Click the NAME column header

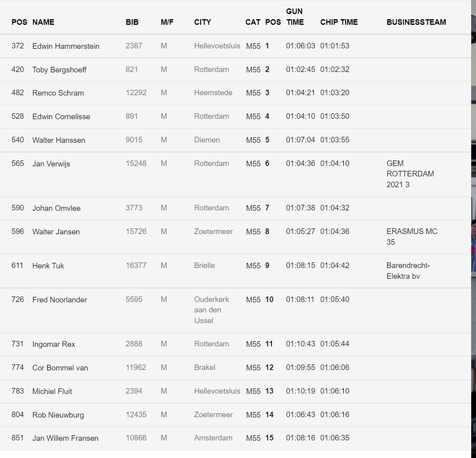pyautogui.click(x=43, y=22)
